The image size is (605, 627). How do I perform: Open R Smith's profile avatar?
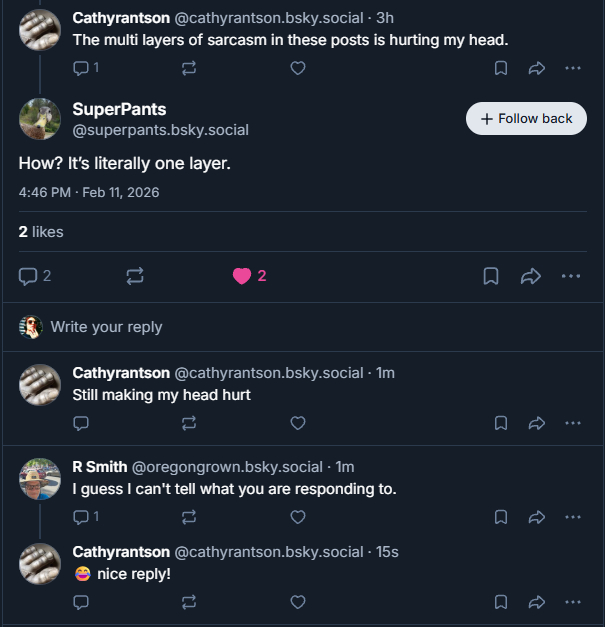coord(40,479)
